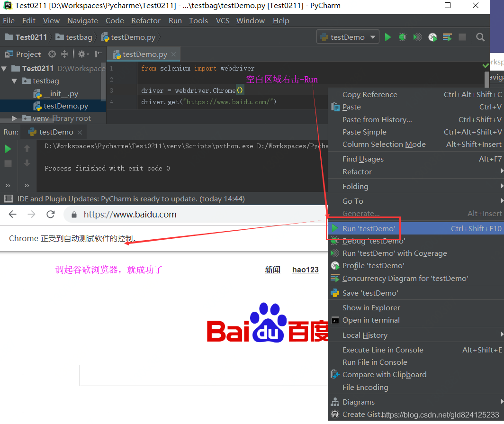Click Up the stack trace arrow
This screenshot has width=504, height=424.
tap(27, 148)
